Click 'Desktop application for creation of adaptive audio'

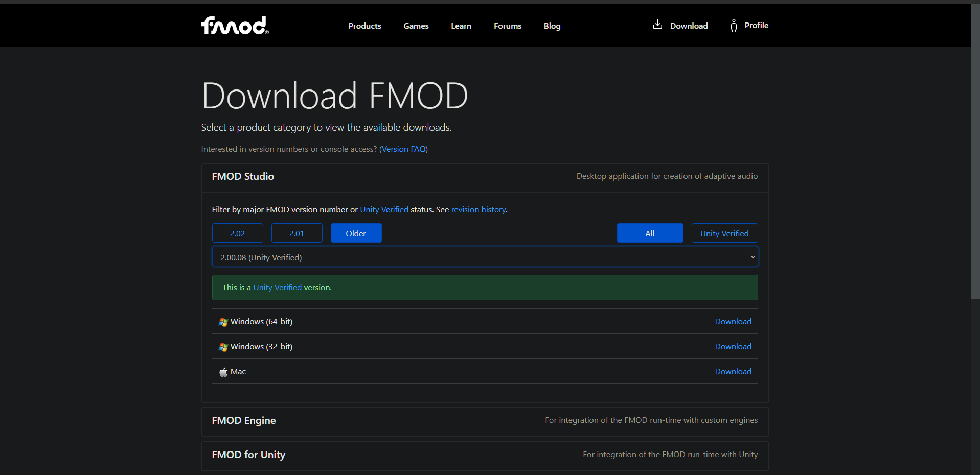point(667,176)
